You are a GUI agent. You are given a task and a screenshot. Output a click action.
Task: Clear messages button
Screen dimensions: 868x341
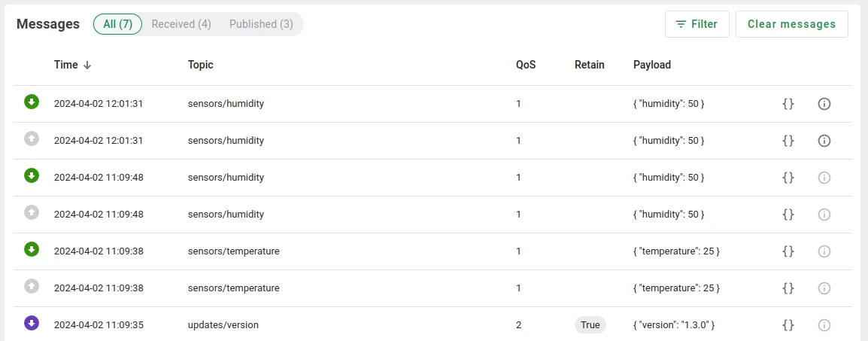[x=791, y=24]
